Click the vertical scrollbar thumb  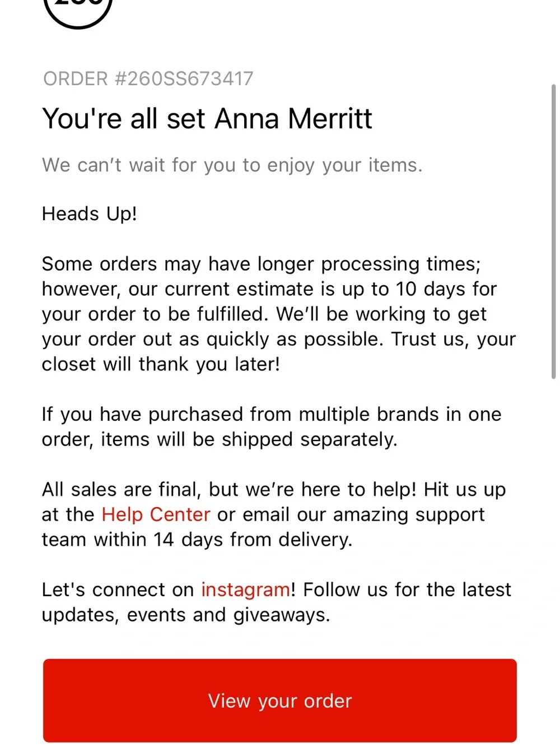pyautogui.click(x=553, y=232)
